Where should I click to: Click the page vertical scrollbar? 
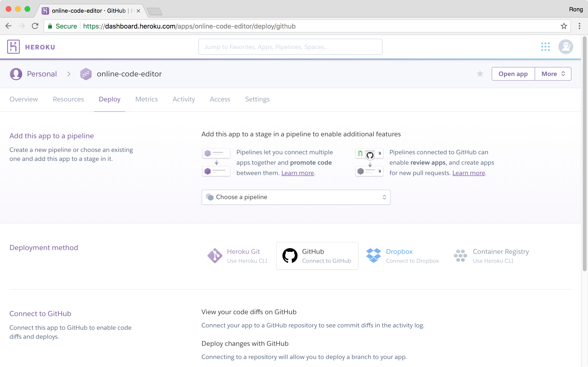[x=585, y=153]
